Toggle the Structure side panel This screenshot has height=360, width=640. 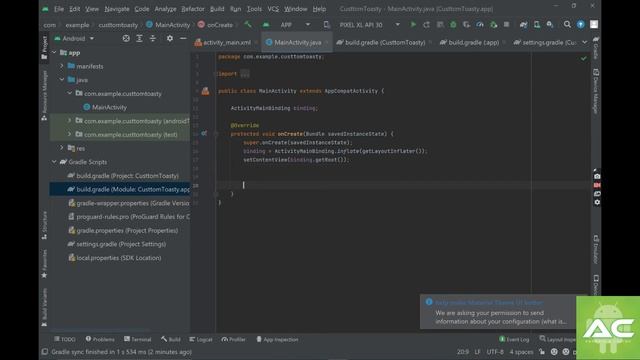click(x=44, y=225)
